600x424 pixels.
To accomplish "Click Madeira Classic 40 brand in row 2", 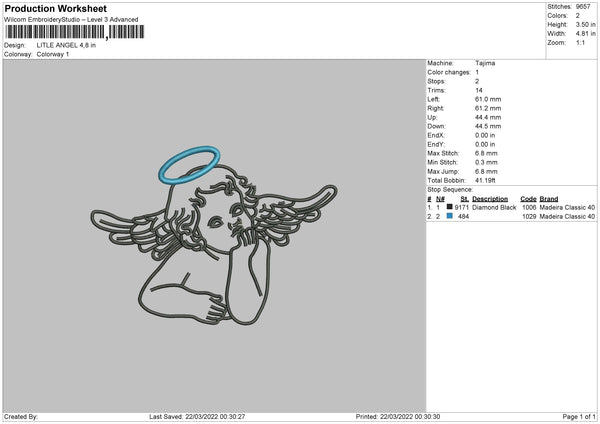I will click(567, 217).
